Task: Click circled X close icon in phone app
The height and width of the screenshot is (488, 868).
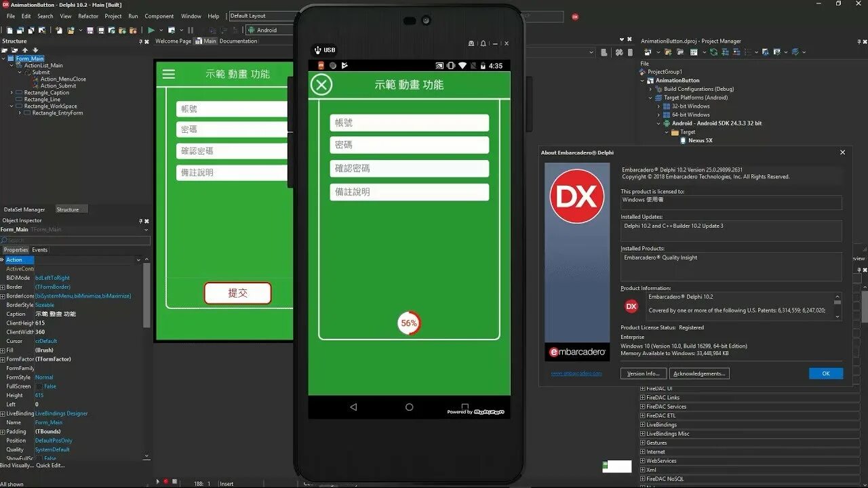Action: [321, 85]
